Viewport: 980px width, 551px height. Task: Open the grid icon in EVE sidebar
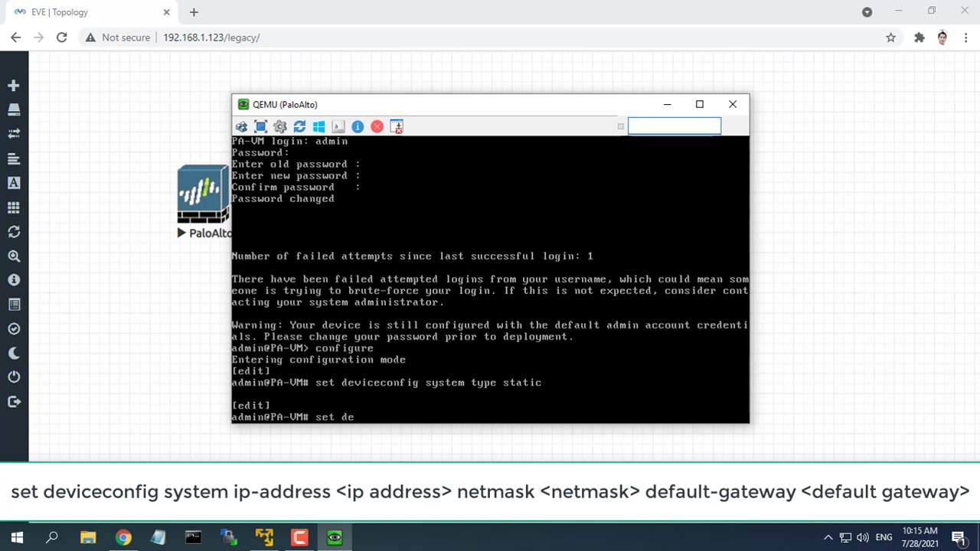[14, 207]
